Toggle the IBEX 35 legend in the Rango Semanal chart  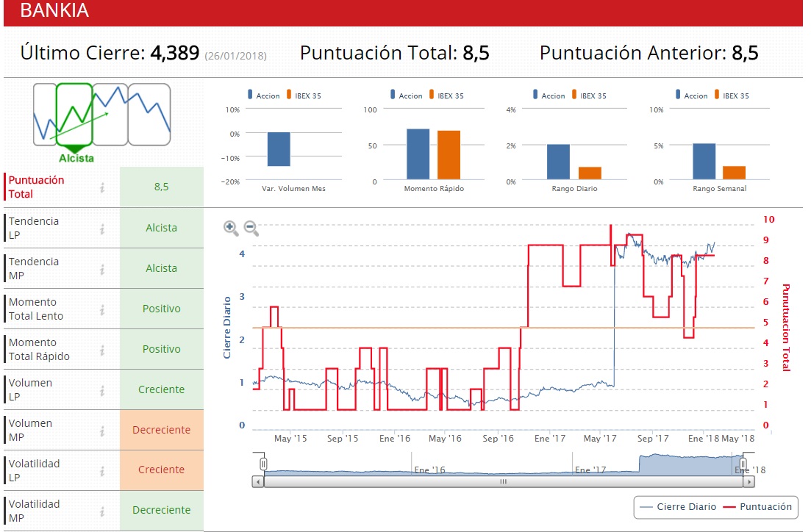coord(732,95)
